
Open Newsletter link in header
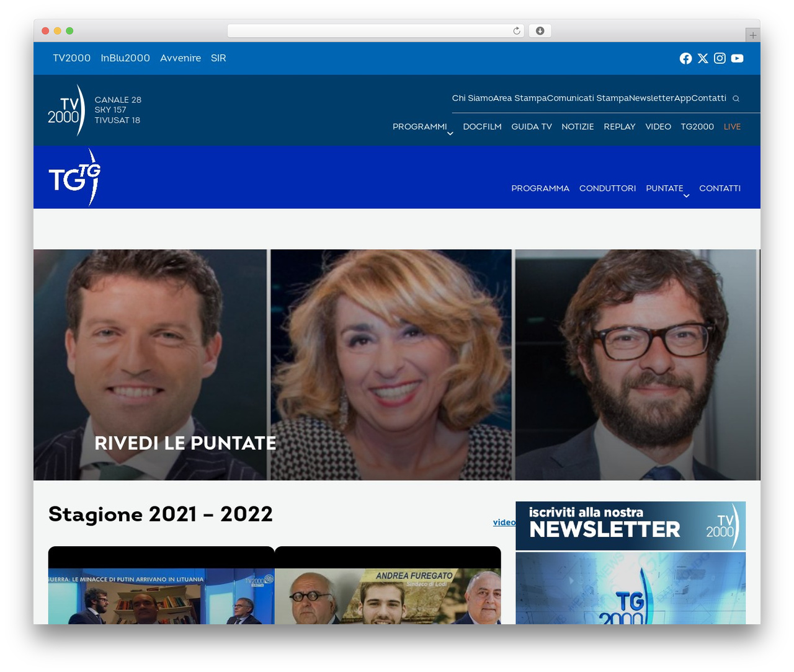tap(651, 98)
